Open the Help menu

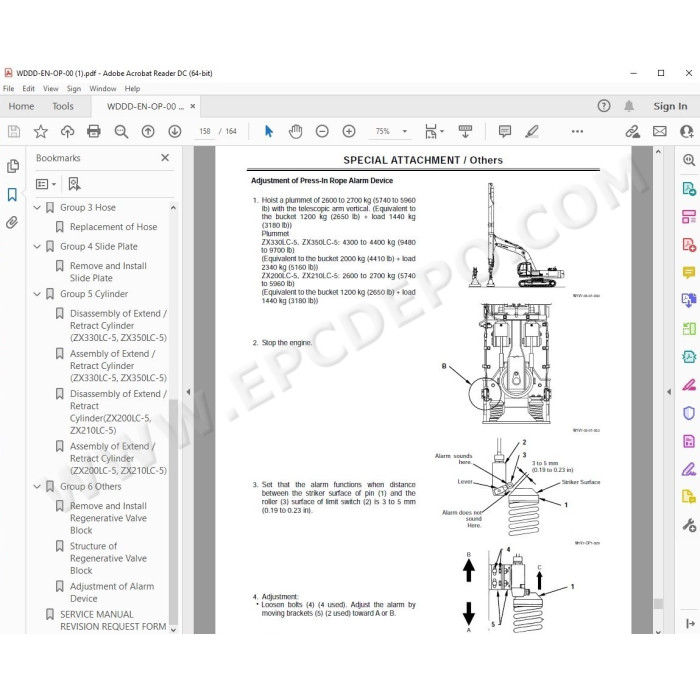[x=132, y=88]
